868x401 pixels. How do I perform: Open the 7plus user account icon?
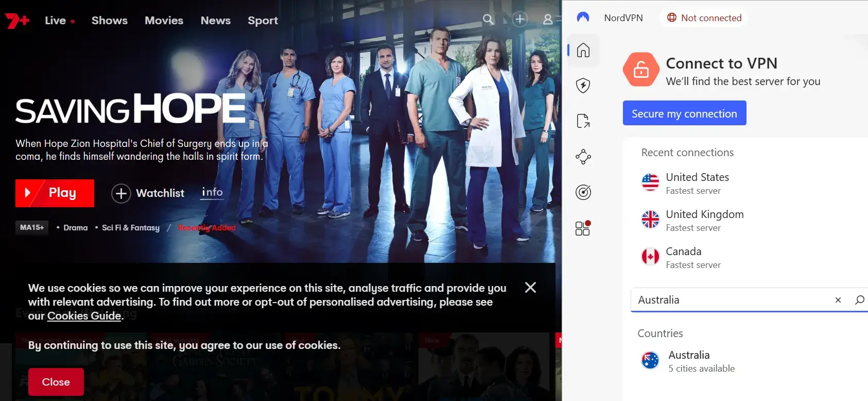click(548, 20)
